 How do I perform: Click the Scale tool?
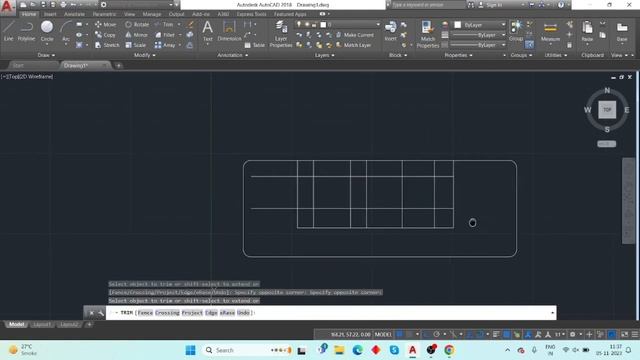tap(136, 45)
